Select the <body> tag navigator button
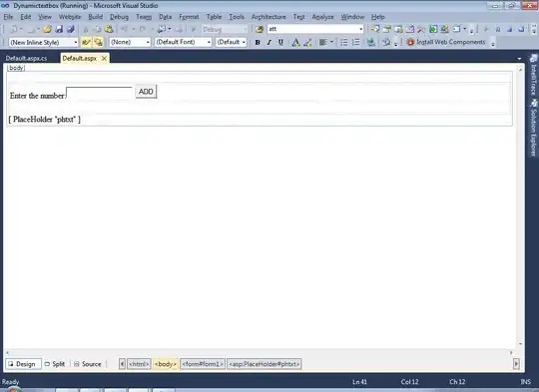The width and height of the screenshot is (539, 392). (x=166, y=364)
